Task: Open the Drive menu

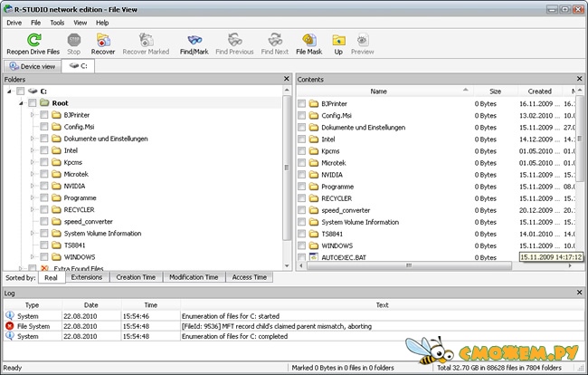Action: pos(14,23)
